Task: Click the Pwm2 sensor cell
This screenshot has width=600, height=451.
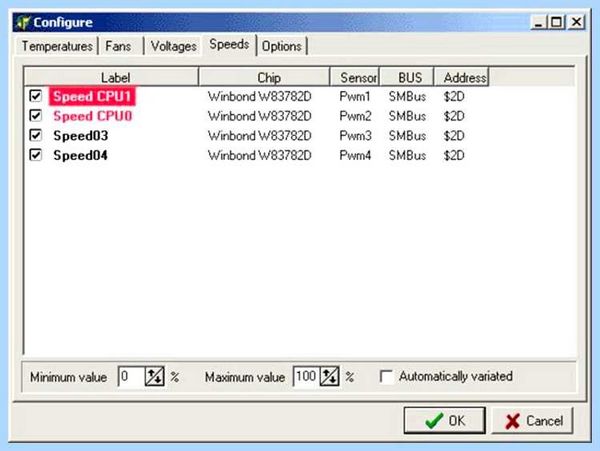Action: pyautogui.click(x=355, y=116)
